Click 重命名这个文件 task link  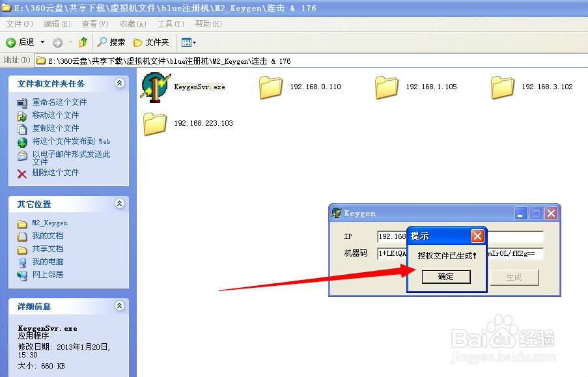[59, 102]
